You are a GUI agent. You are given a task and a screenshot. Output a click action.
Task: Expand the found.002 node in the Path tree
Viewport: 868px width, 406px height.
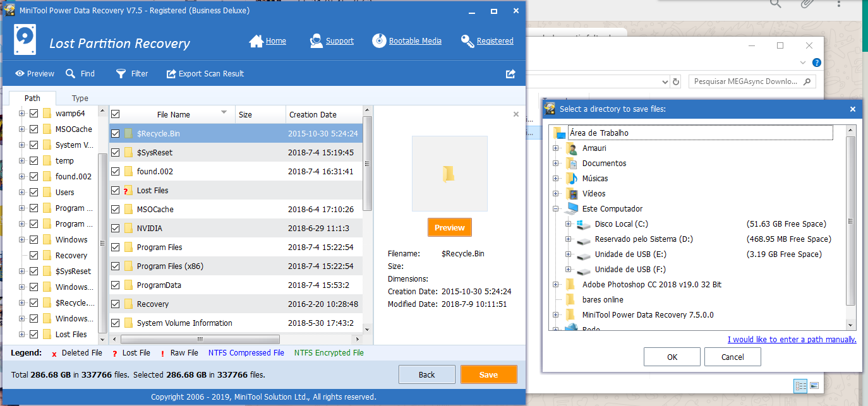22,177
